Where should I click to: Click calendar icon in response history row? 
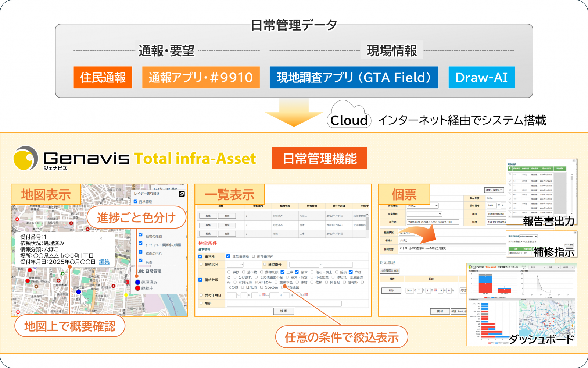coord(435,290)
